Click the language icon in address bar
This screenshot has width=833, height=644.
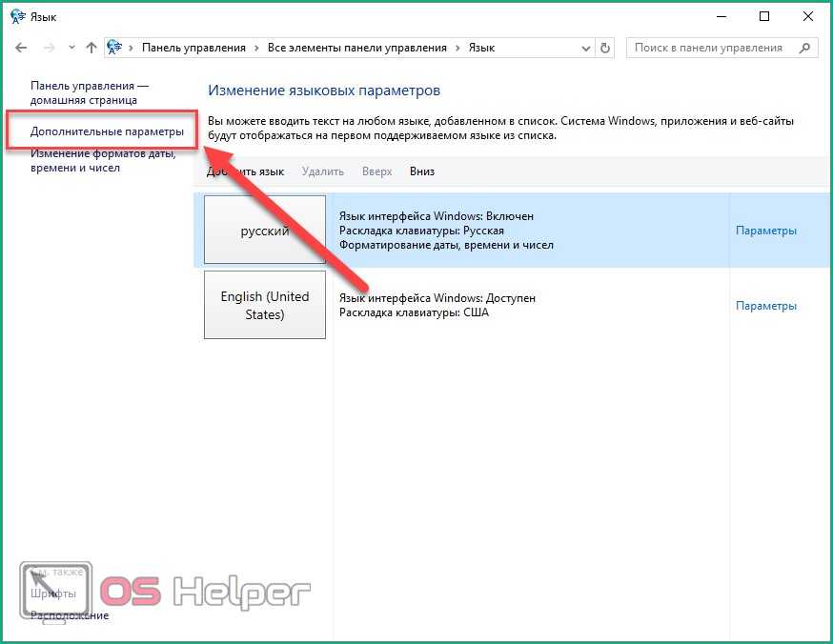coord(114,48)
